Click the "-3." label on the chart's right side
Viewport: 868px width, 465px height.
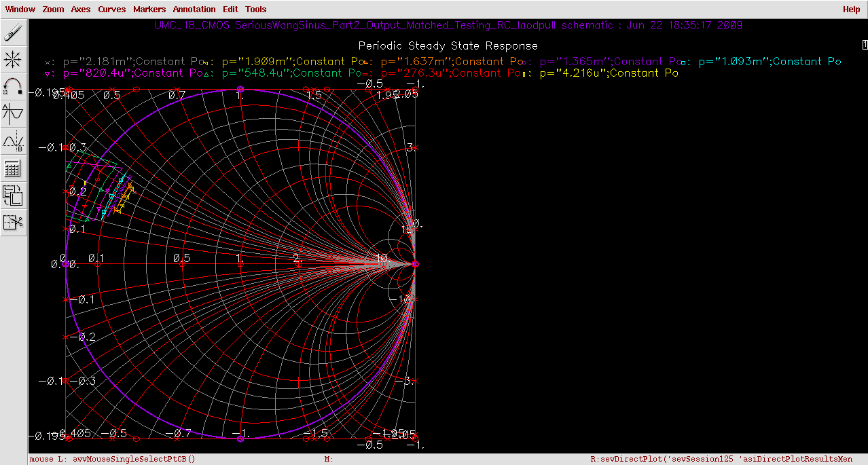[x=404, y=381]
